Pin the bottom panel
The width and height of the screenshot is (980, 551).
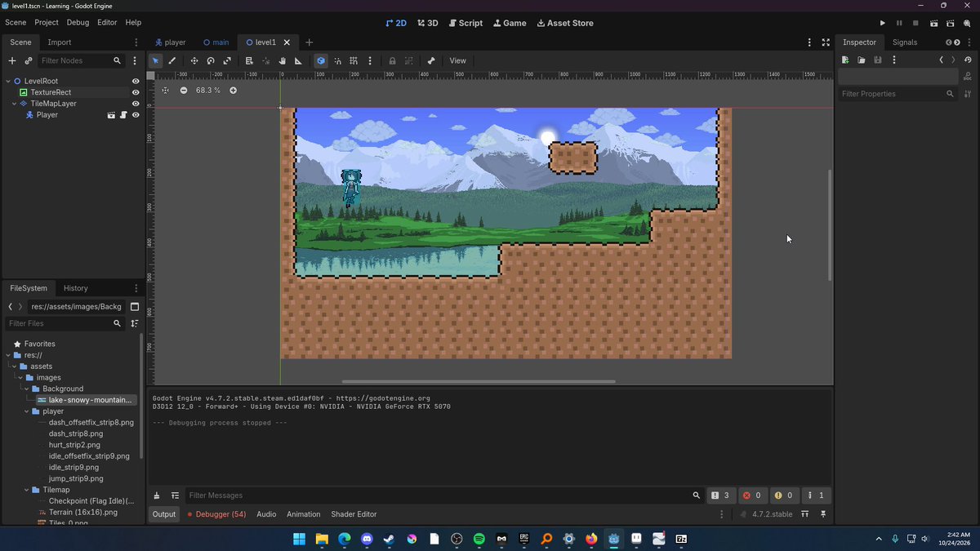823,514
